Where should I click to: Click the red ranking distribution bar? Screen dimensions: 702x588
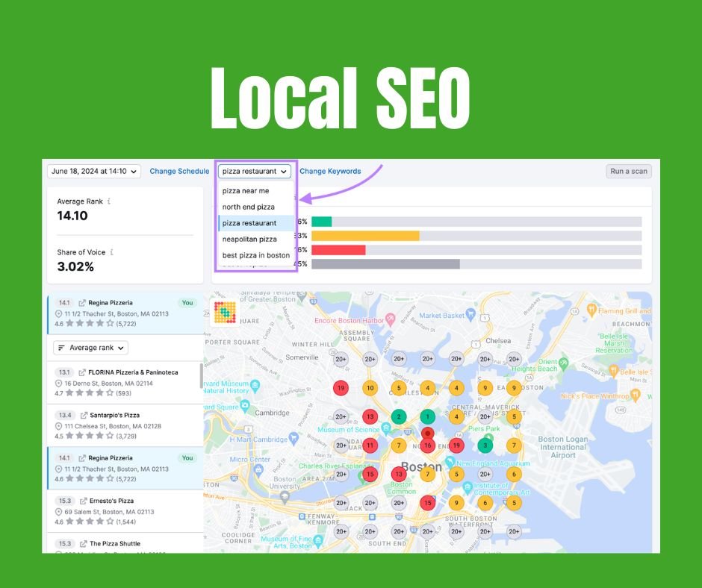338,250
